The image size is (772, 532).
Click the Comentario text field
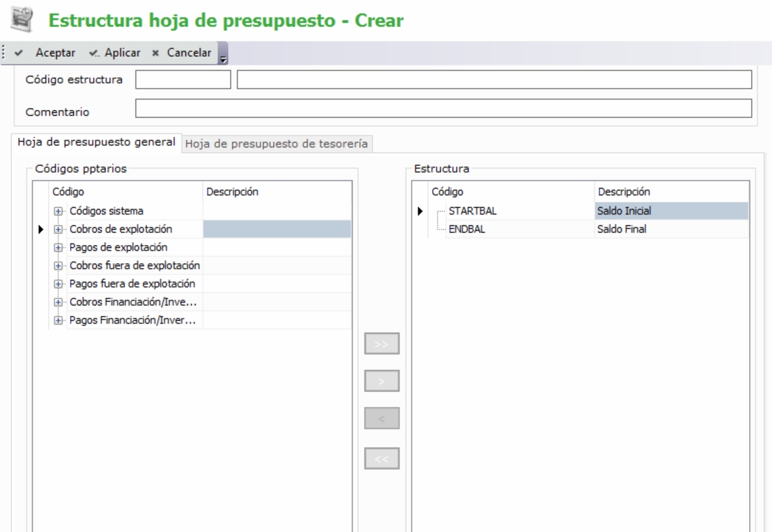coord(443,109)
